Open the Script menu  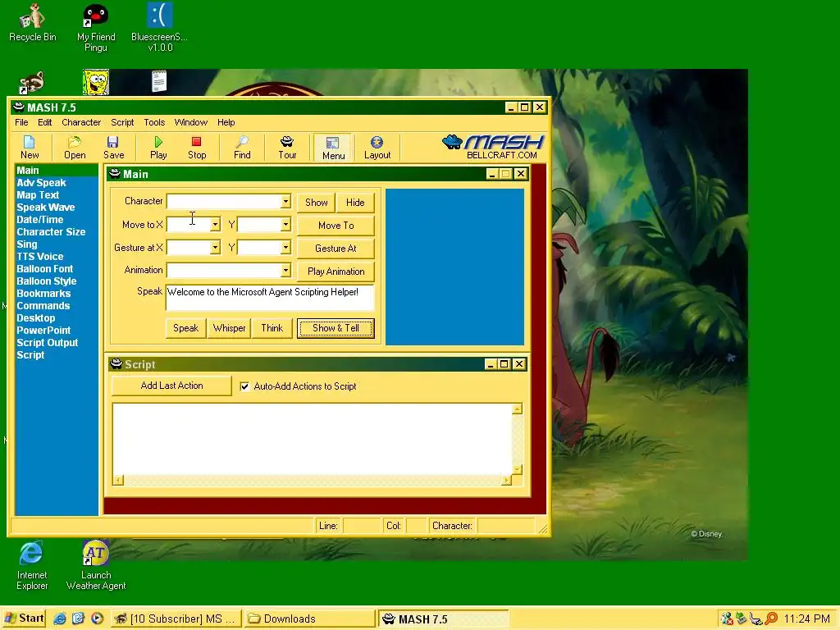click(x=122, y=122)
